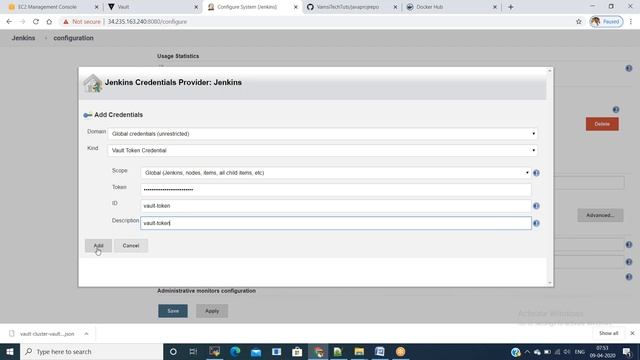This screenshot has width=640, height=360.
Task: Click the taskbar clock and date
Action: pyautogui.click(x=602, y=351)
